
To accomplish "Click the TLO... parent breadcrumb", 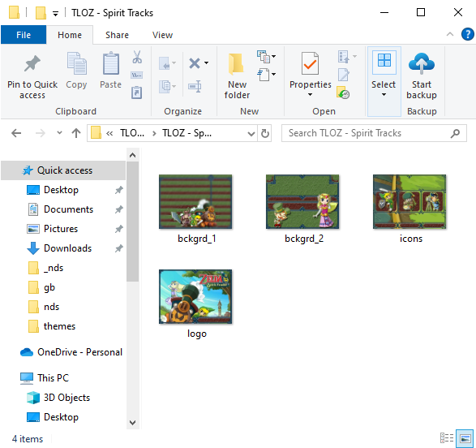I will tap(132, 133).
